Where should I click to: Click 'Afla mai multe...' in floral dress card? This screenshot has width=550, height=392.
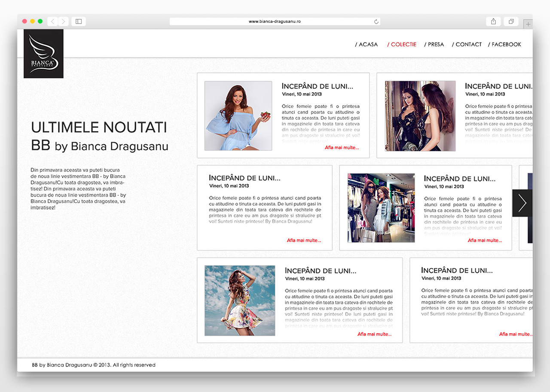coord(375,334)
